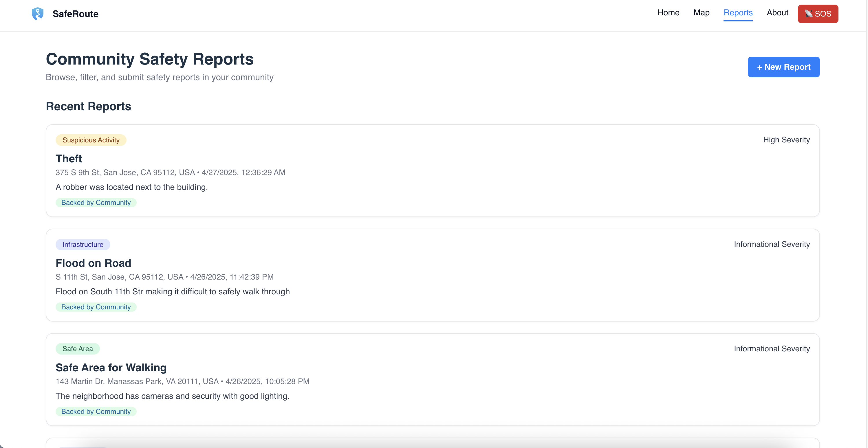Click the Flood report's Informational Severity label
This screenshot has height=448, width=868.
[772, 244]
